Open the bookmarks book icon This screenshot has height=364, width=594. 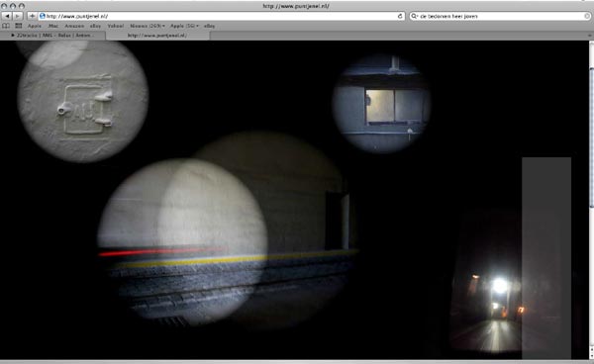click(6, 26)
